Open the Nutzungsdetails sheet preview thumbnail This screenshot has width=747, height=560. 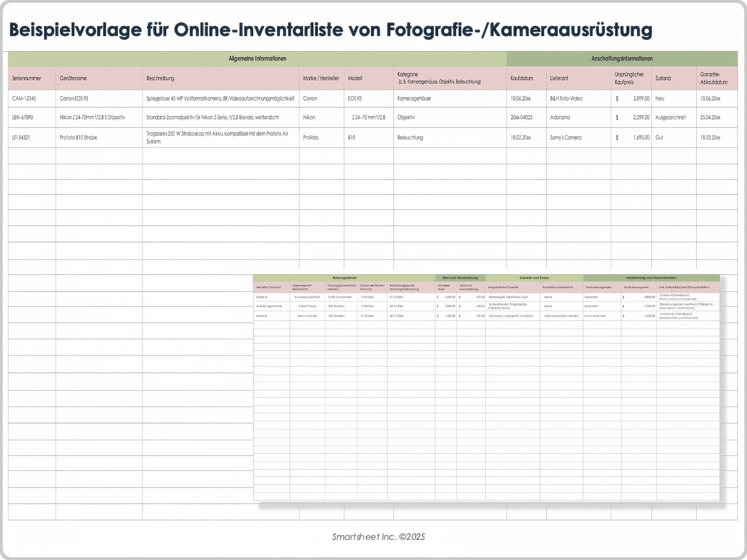coord(486,389)
